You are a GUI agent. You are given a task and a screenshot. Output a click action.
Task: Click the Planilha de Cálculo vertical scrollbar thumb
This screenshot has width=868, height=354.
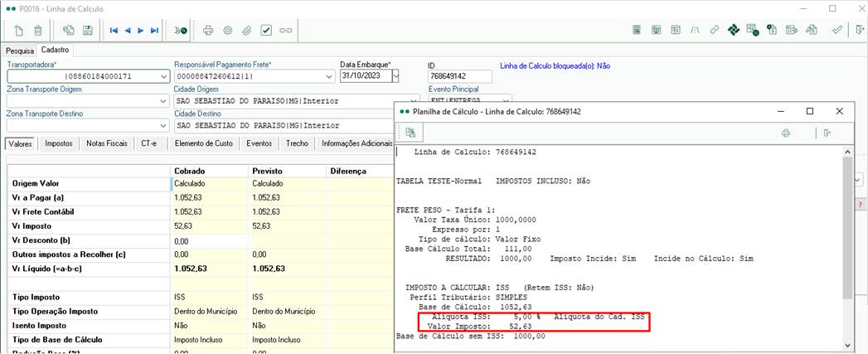pos(847,227)
